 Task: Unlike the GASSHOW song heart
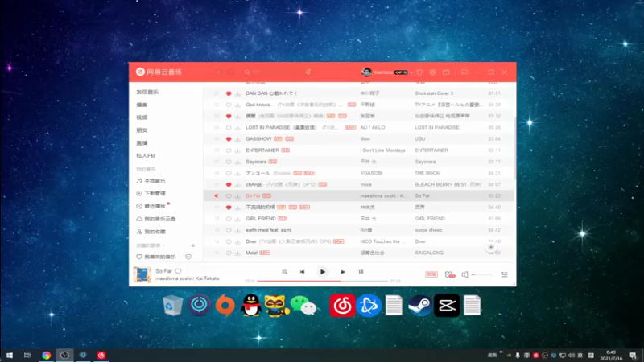coord(229,139)
